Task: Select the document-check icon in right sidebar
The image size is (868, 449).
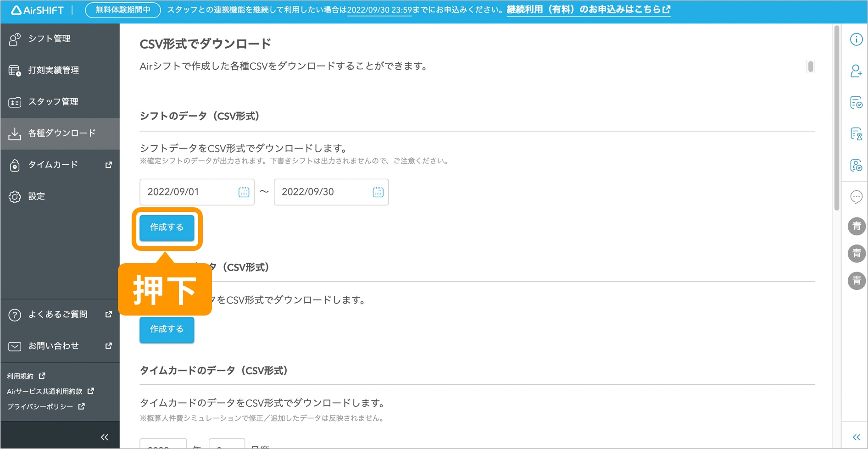Action: point(856,103)
